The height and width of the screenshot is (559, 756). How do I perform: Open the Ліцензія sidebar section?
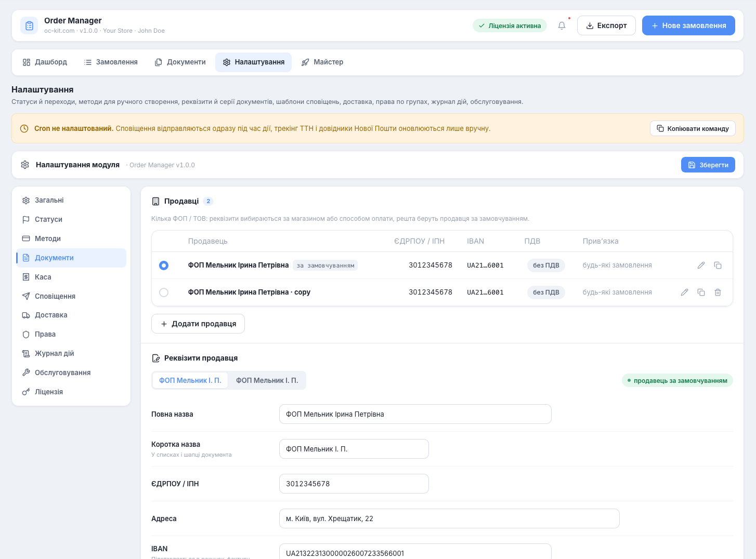click(71, 392)
